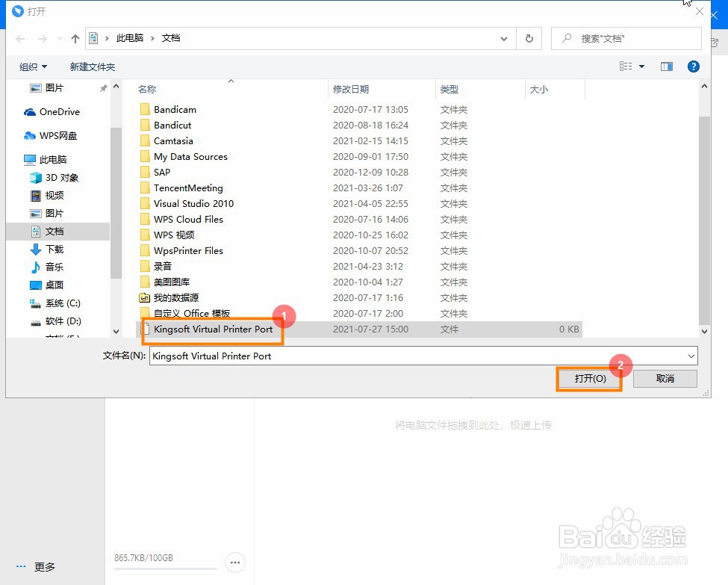Change view layout icon
The image size is (728, 585).
626,66
